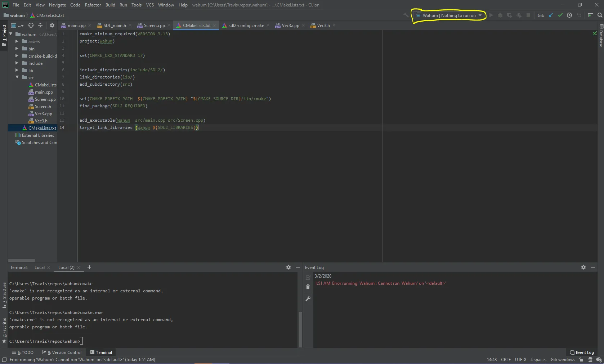Click the Search Everywhere magnifier icon

click(x=600, y=15)
